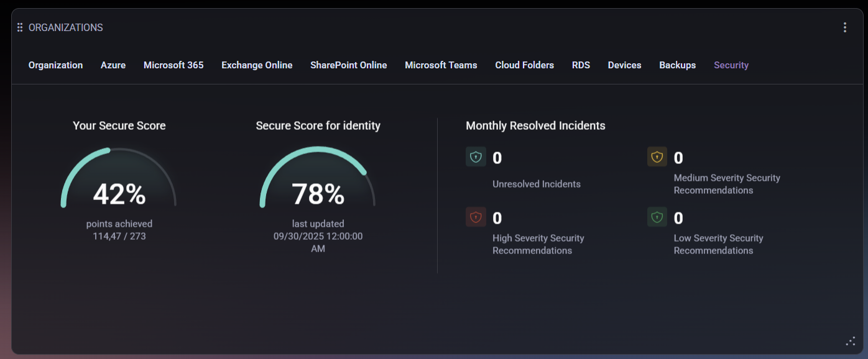Image resolution: width=868 pixels, height=359 pixels.
Task: Switch to the Backups tab
Action: pyautogui.click(x=677, y=65)
